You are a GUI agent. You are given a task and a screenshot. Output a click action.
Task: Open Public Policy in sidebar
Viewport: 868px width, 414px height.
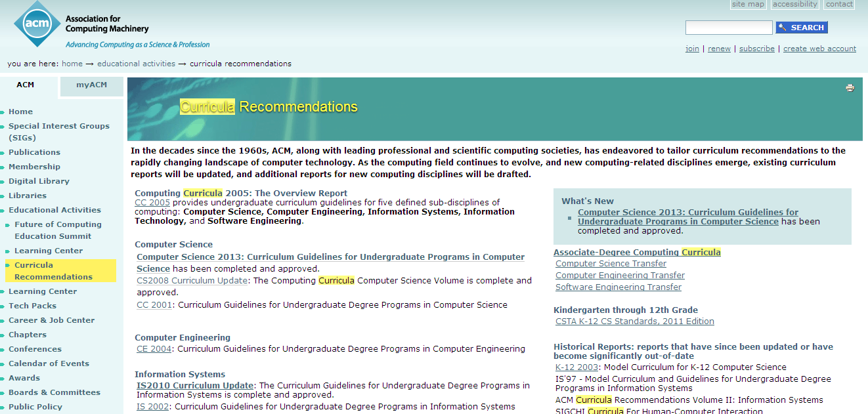(35, 407)
